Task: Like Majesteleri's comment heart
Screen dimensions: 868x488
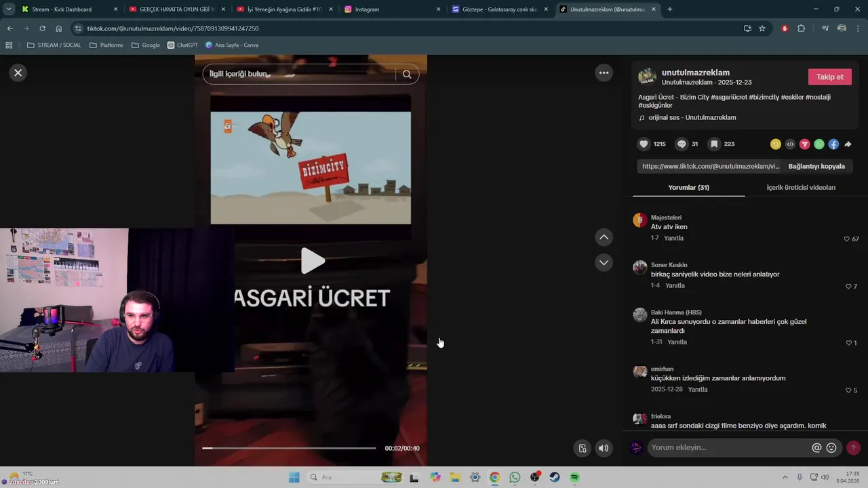Action: tap(846, 239)
